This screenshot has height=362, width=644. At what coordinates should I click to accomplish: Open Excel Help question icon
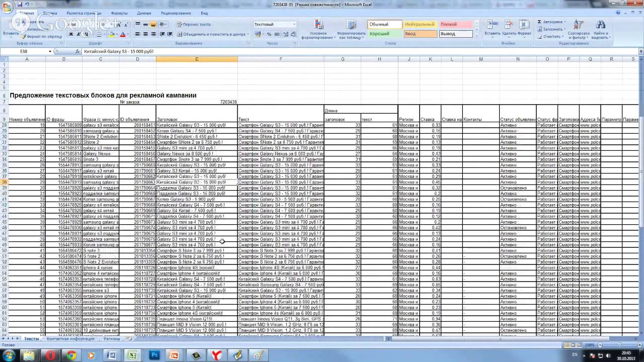tap(617, 13)
